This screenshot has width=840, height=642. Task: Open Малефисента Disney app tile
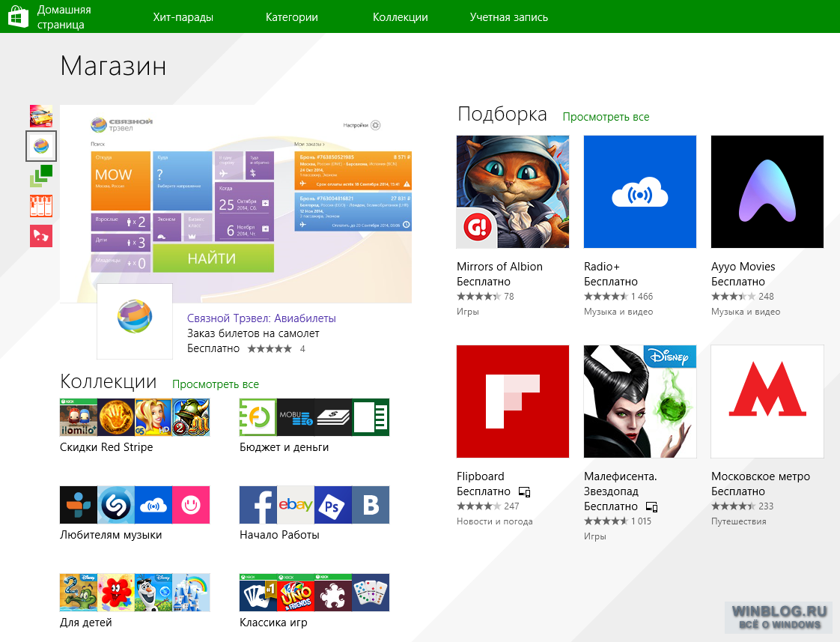[x=640, y=402]
